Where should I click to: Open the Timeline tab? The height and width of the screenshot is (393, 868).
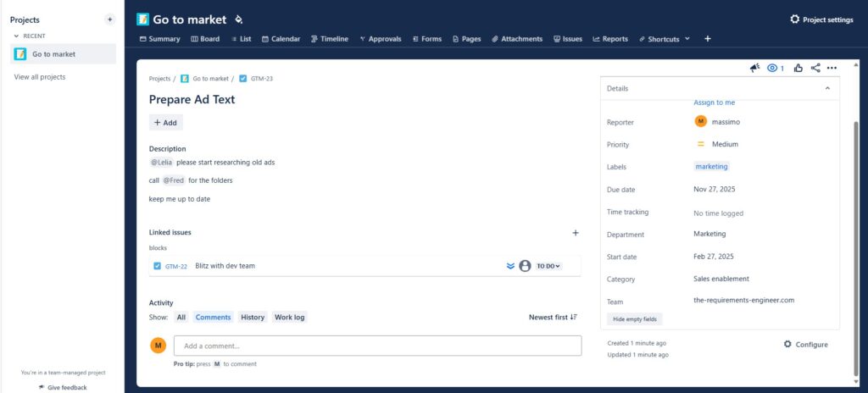[330, 39]
